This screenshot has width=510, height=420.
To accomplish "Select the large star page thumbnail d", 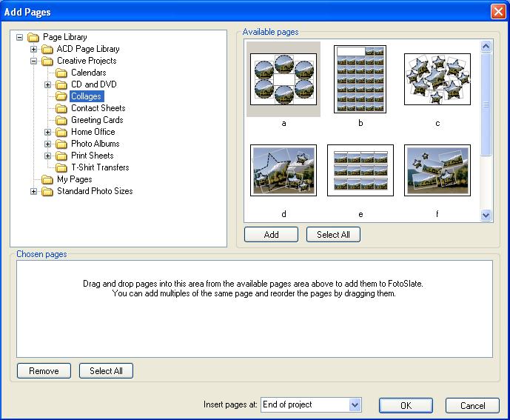I will point(283,170).
